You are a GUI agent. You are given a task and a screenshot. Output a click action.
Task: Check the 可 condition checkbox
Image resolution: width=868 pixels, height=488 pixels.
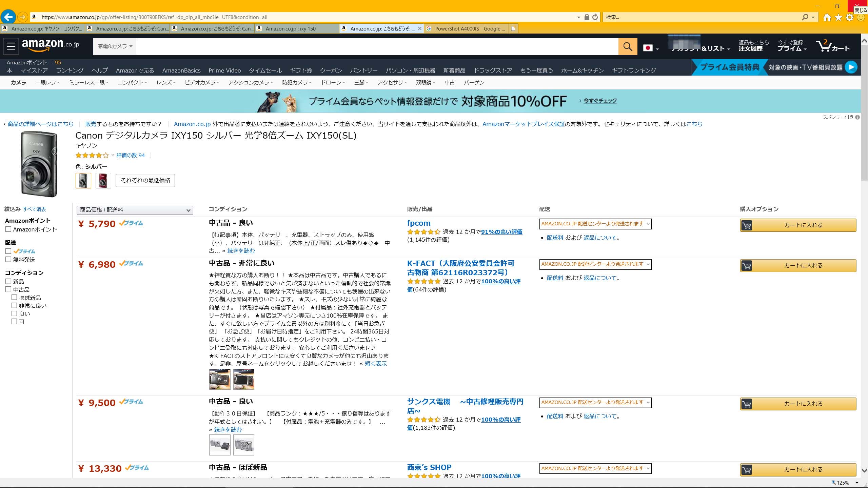tap(14, 322)
